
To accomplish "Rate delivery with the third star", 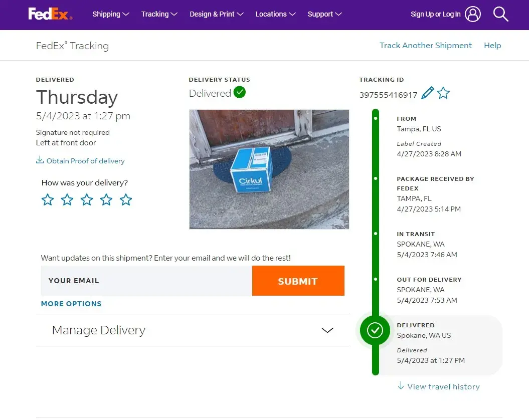I will tap(87, 200).
